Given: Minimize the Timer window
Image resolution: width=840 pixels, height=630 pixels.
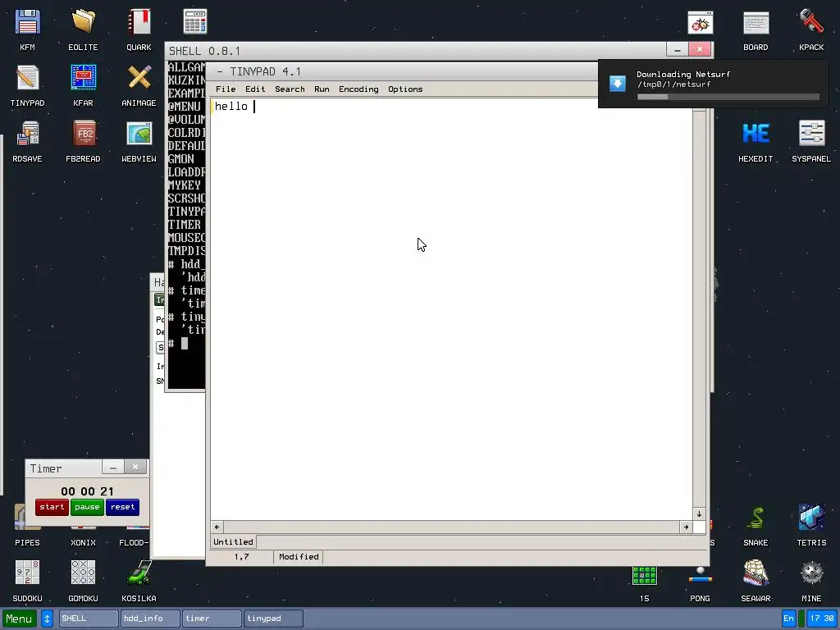Looking at the screenshot, I should pyautogui.click(x=113, y=468).
